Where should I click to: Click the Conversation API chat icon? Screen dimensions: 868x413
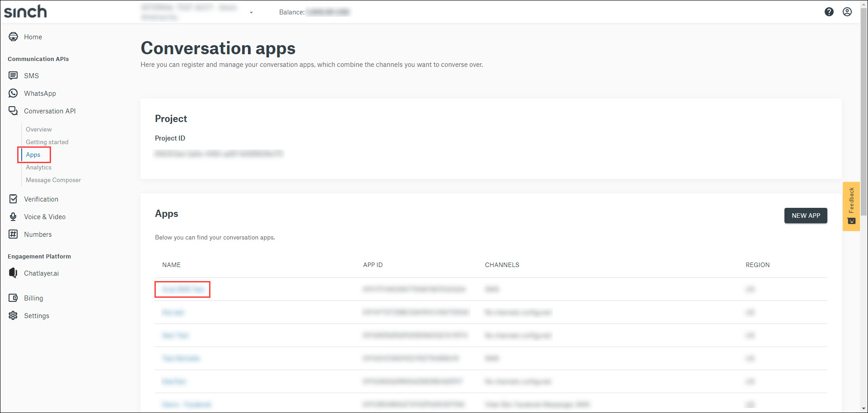point(13,111)
